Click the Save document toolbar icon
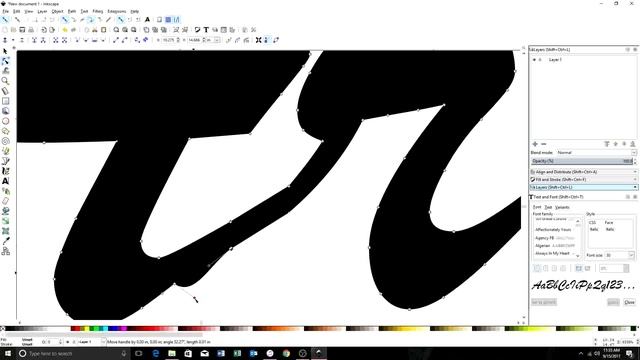Image resolution: width=640 pixels, height=360 pixels. tap(22, 30)
